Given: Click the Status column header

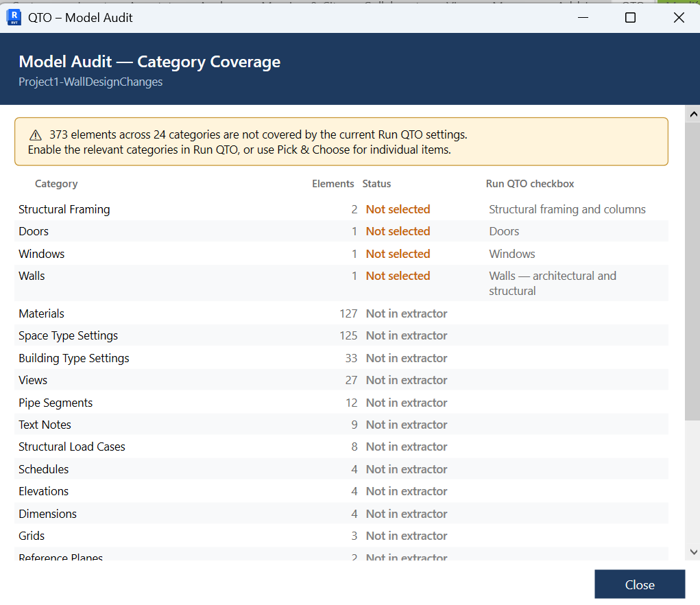Looking at the screenshot, I should point(376,184).
